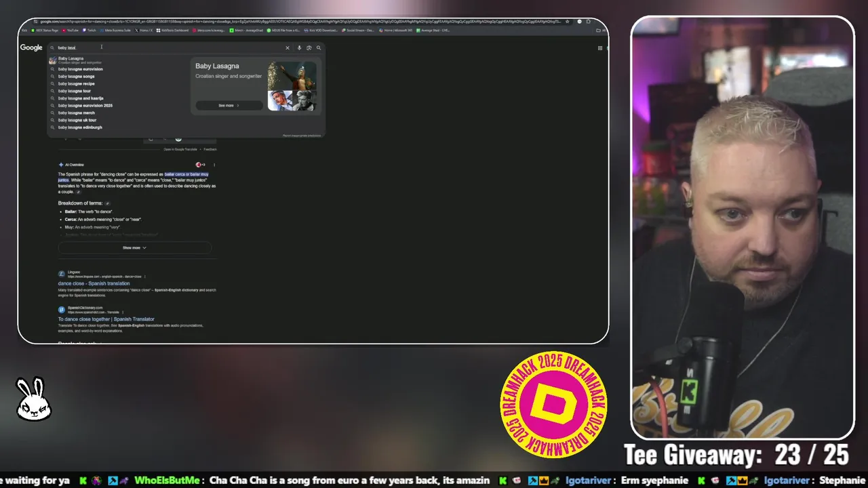Open dance close - Spanish translation result

pyautogui.click(x=94, y=283)
